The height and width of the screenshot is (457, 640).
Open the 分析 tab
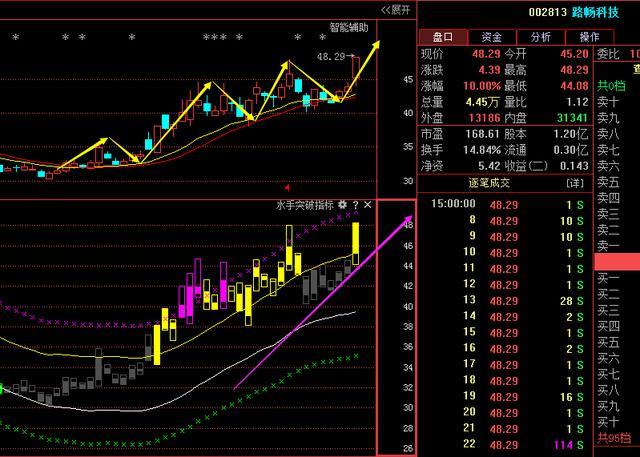540,36
